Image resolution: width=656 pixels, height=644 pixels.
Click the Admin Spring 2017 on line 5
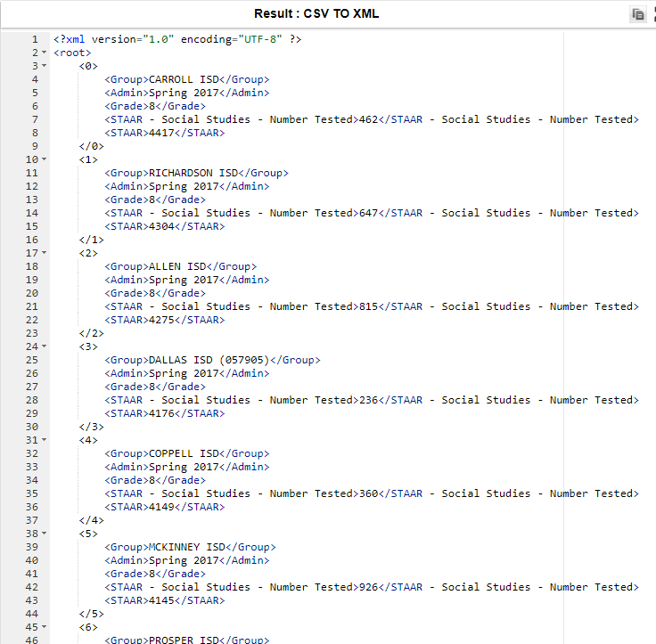pos(186,93)
